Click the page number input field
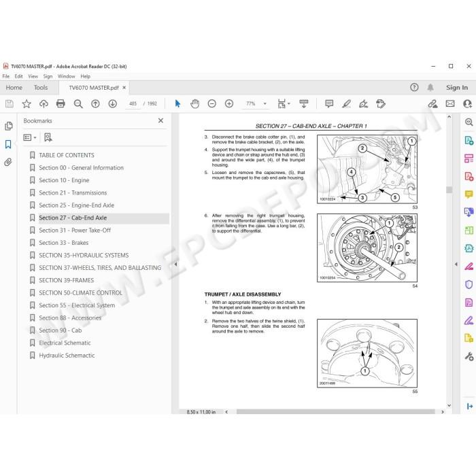The image size is (476, 476). [133, 104]
